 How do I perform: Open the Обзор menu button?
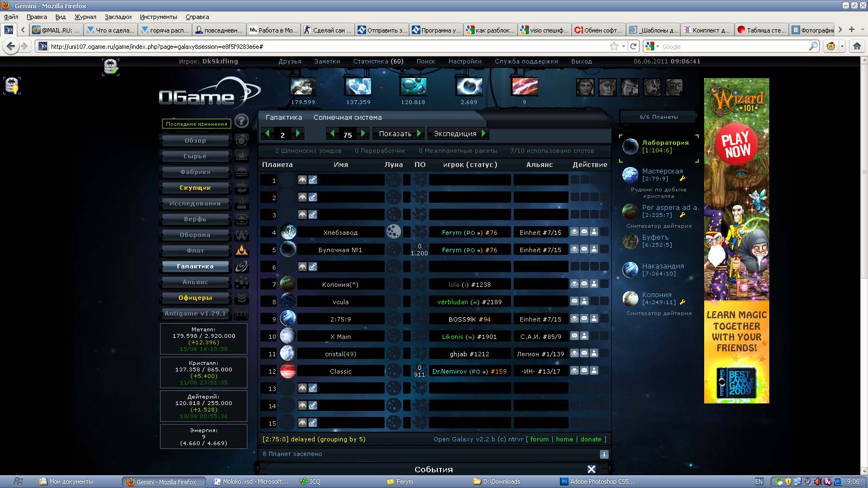coord(195,140)
